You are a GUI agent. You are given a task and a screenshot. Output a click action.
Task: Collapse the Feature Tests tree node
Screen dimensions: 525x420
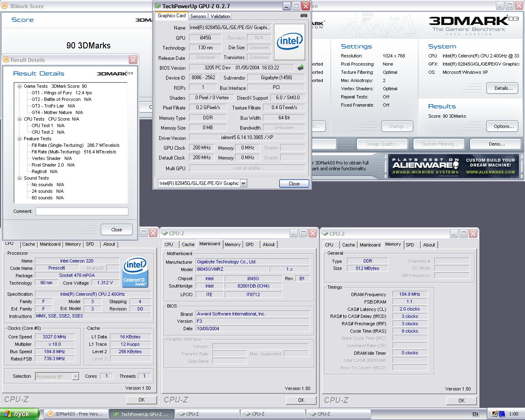coord(19,139)
